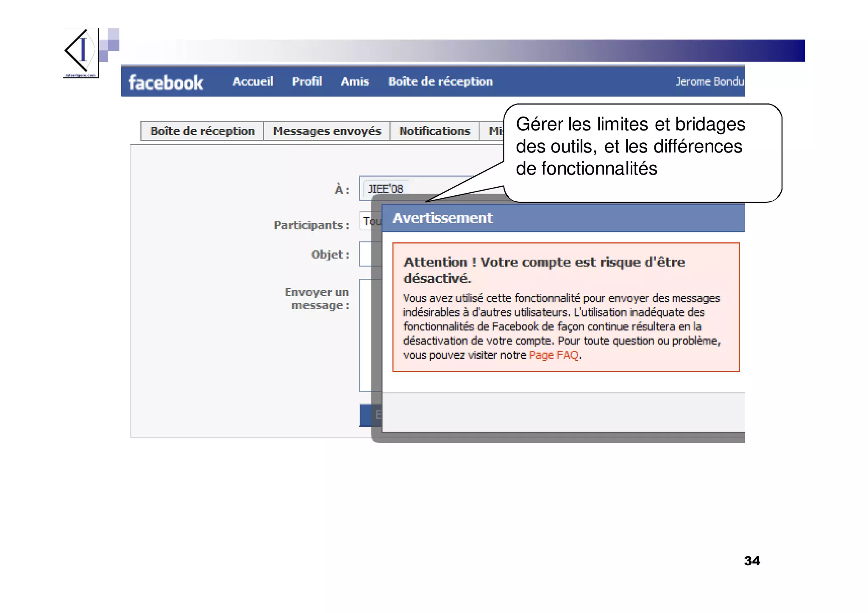
Task: Go to Profil in the navigation bar
Action: (x=307, y=81)
